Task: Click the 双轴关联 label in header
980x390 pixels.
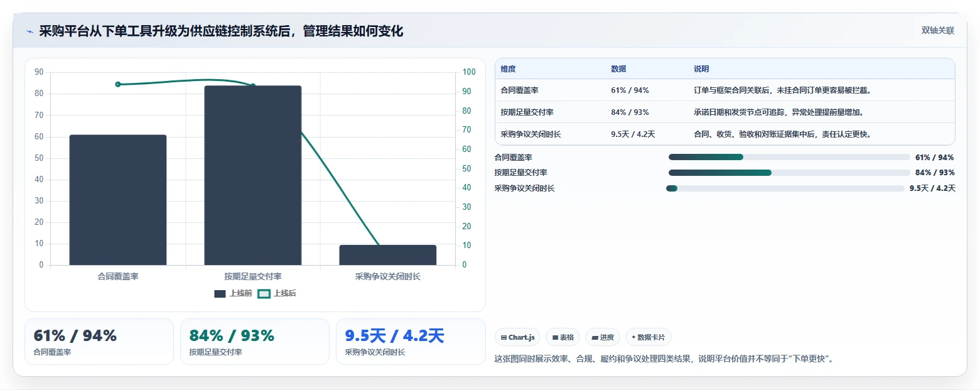Action: tap(937, 31)
